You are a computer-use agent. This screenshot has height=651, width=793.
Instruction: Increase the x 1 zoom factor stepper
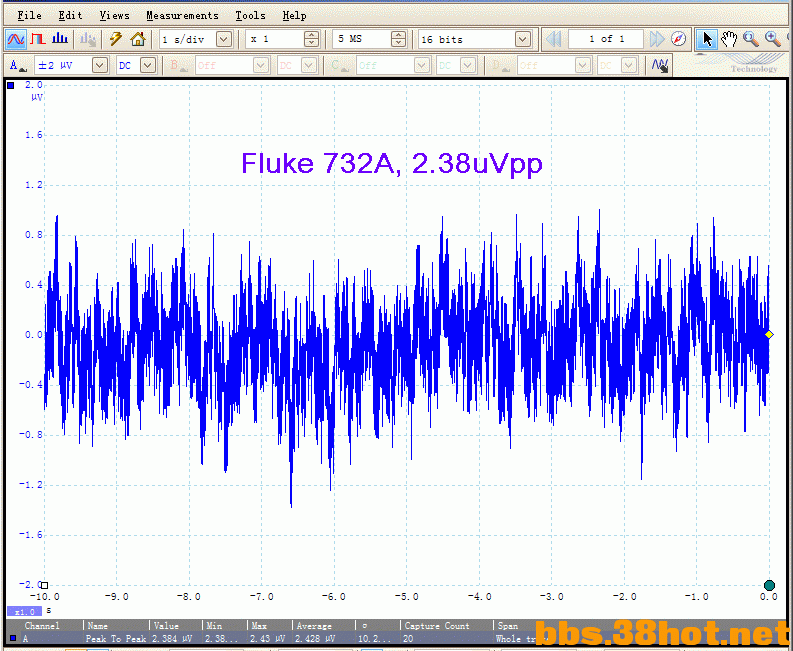pyautogui.click(x=311, y=35)
